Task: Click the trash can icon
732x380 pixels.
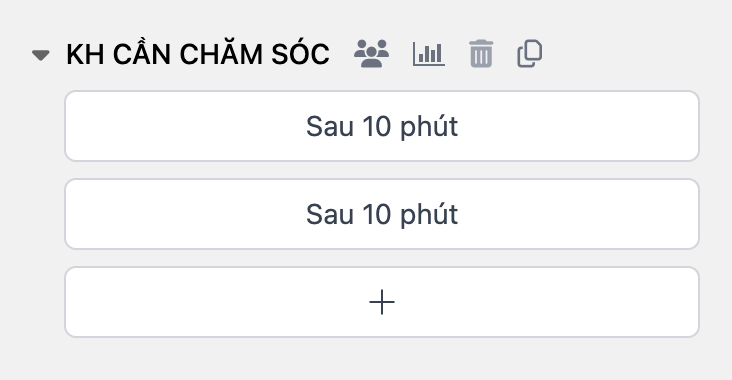Action: click(481, 54)
